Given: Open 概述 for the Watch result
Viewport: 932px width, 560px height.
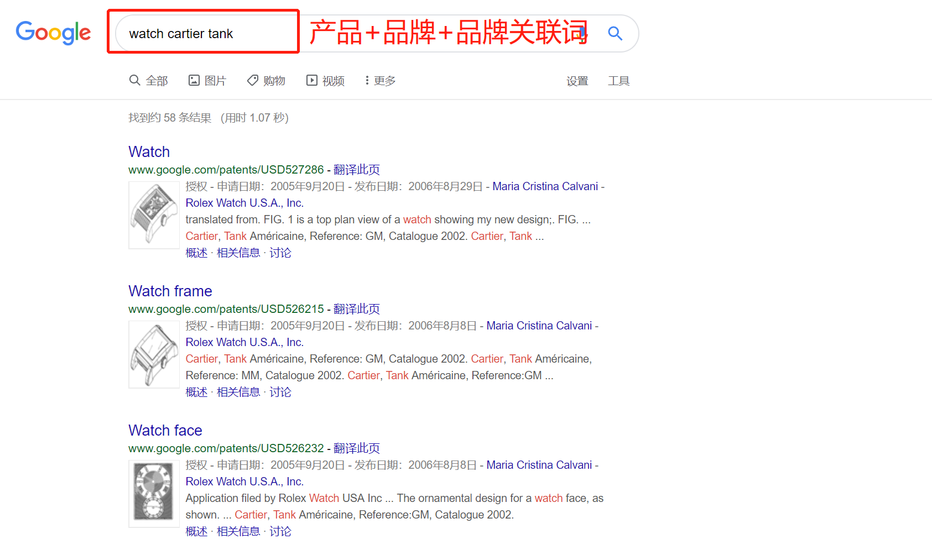Looking at the screenshot, I should pyautogui.click(x=196, y=253).
